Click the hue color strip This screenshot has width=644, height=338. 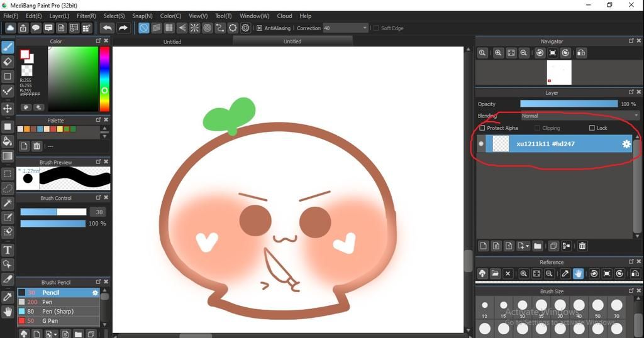104,79
